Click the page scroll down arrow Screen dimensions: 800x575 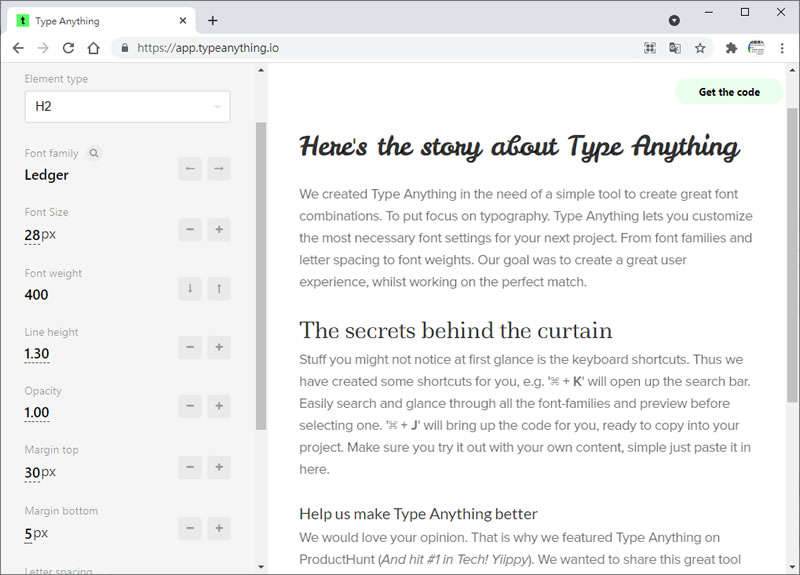[x=792, y=566]
